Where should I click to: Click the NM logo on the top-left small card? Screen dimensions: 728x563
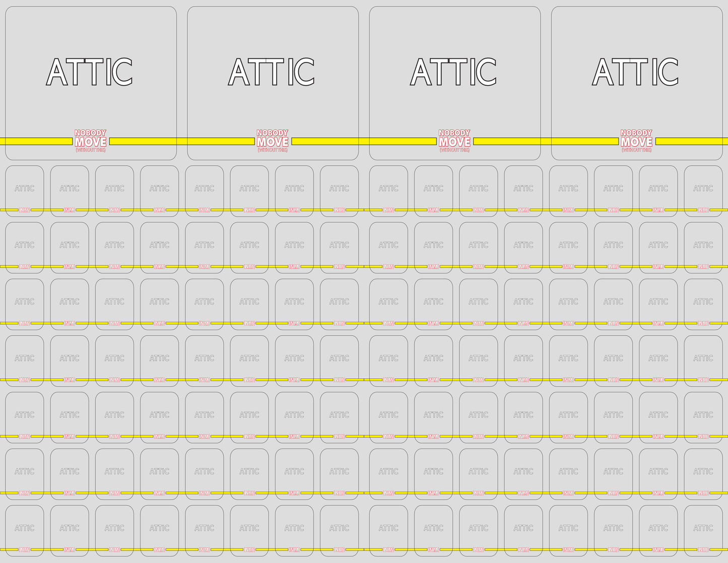[x=25, y=210]
